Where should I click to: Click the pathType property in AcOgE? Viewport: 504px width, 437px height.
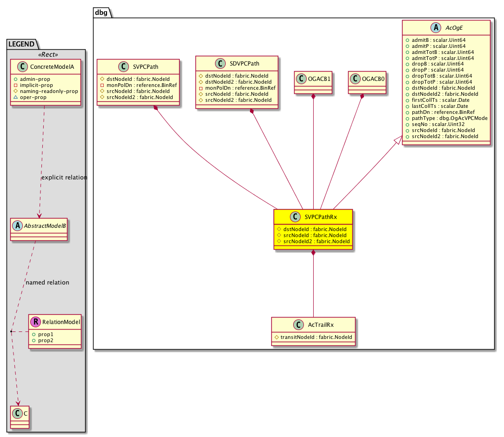point(446,118)
